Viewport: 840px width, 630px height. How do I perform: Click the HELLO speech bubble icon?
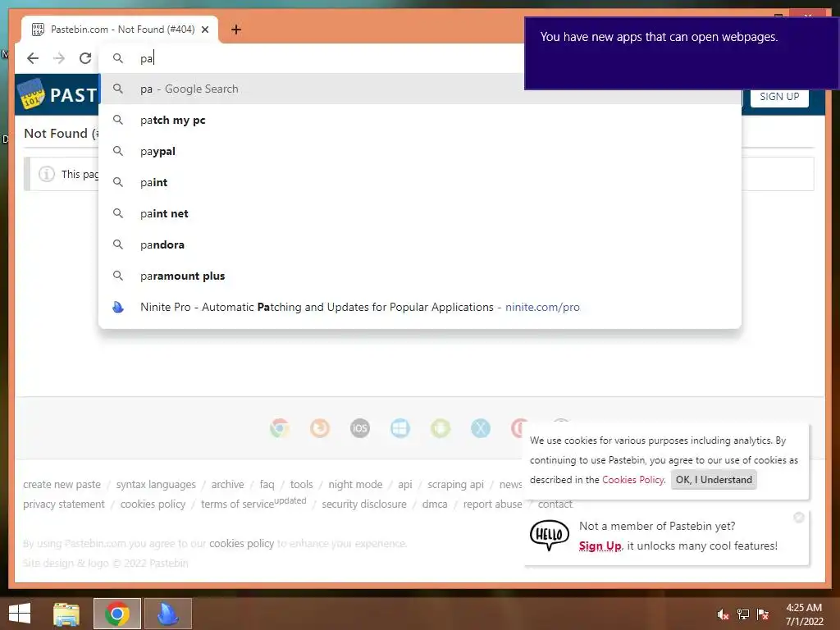click(x=549, y=535)
